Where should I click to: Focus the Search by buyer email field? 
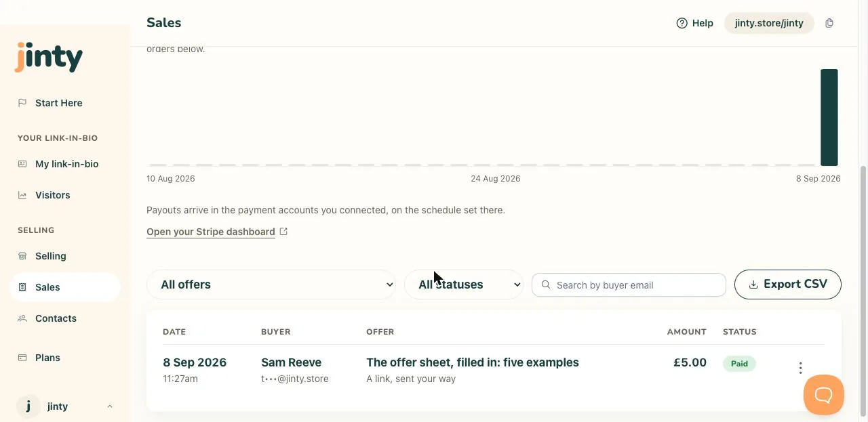(629, 285)
